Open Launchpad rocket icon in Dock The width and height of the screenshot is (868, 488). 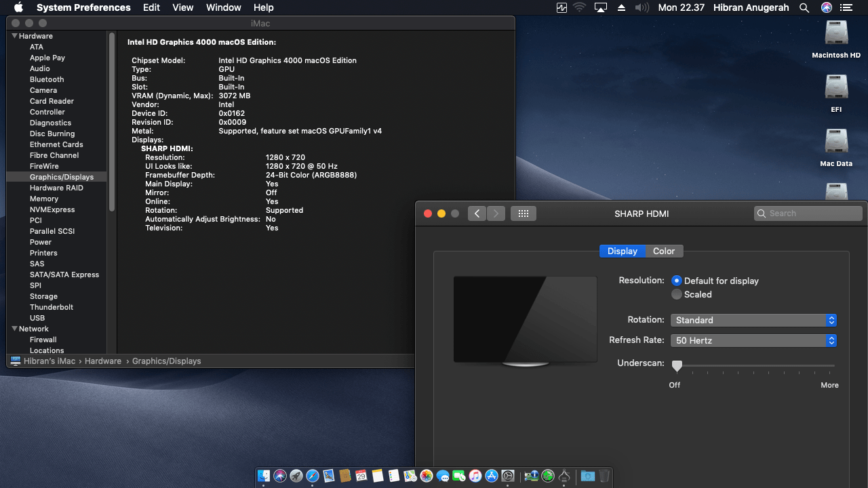296,476
